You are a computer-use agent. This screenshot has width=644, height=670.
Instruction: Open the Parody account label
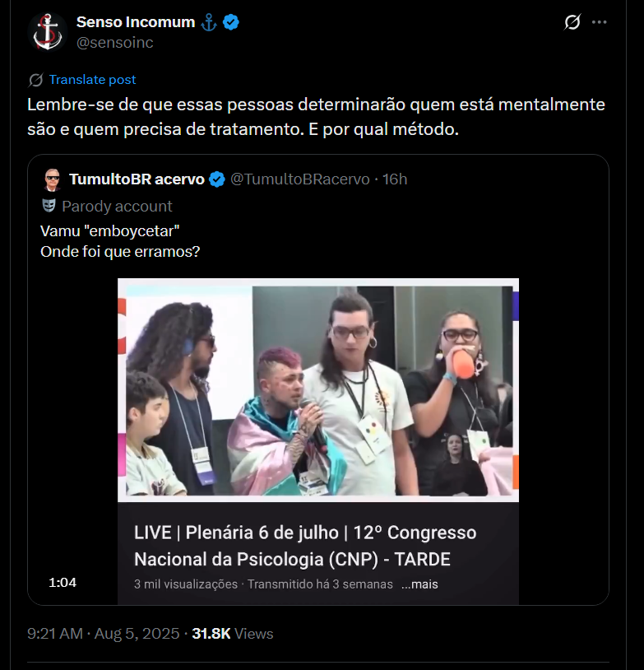coord(117,207)
